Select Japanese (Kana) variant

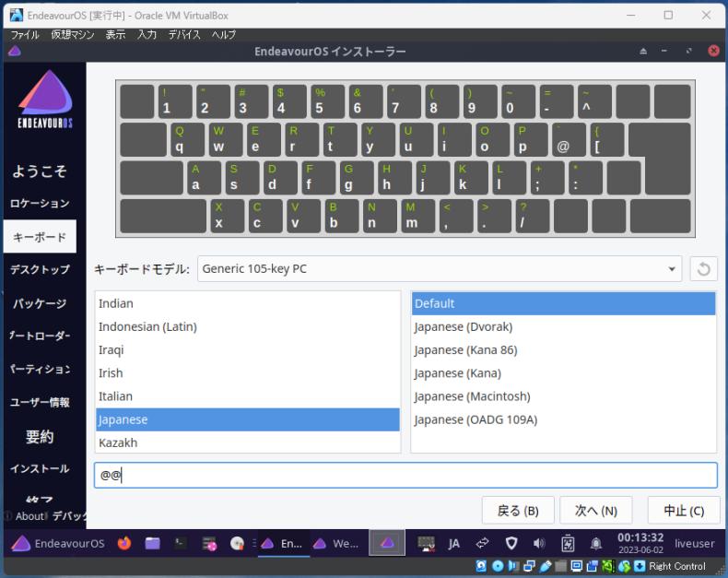563,373
